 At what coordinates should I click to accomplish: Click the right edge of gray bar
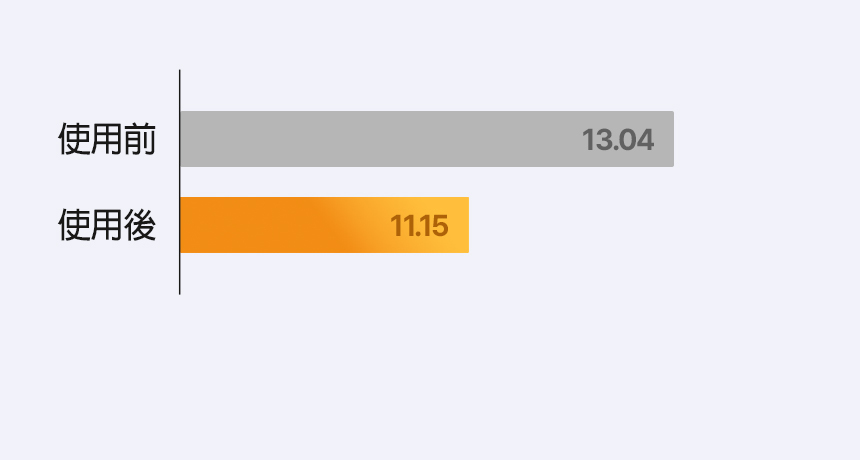(671, 139)
